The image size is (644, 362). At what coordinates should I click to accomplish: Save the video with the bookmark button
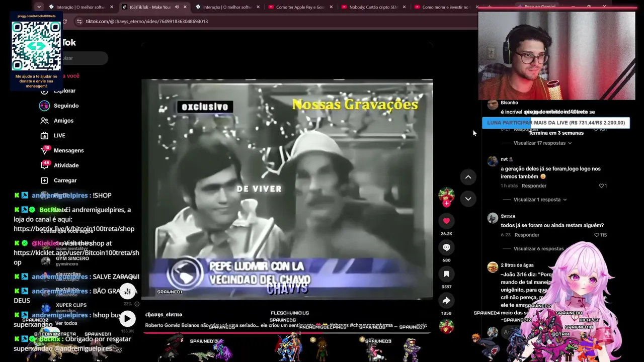pos(446,274)
